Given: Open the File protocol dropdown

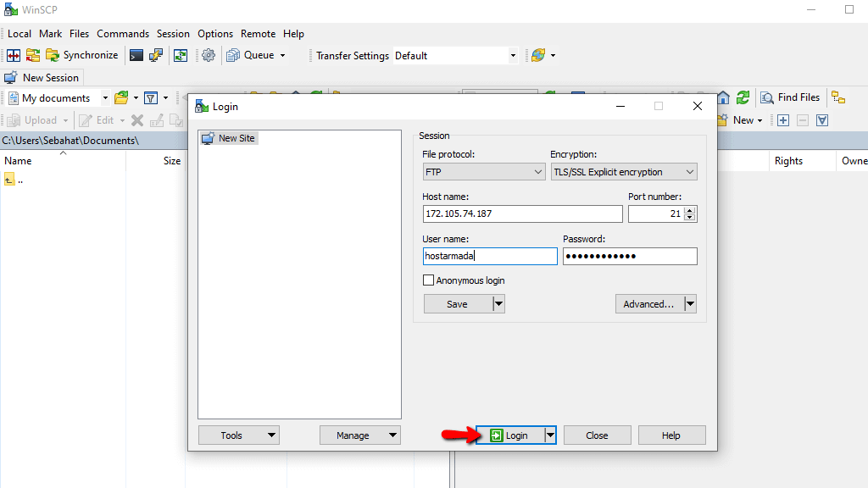Looking at the screenshot, I should pyautogui.click(x=540, y=171).
